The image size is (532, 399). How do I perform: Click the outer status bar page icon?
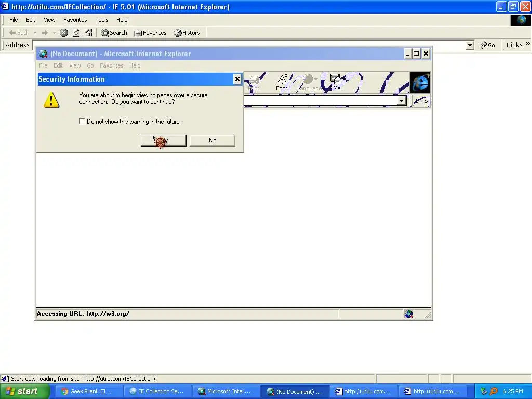click(5, 379)
